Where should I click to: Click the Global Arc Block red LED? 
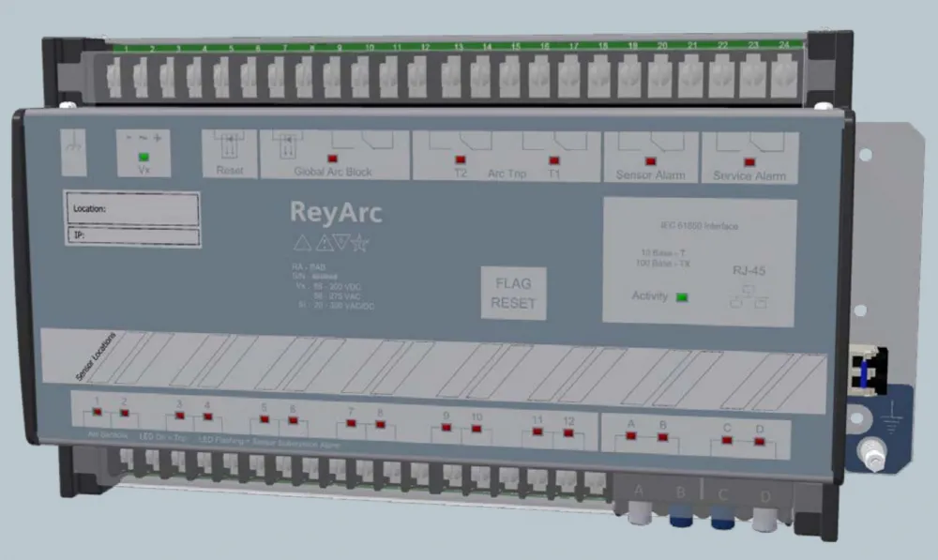pos(333,159)
